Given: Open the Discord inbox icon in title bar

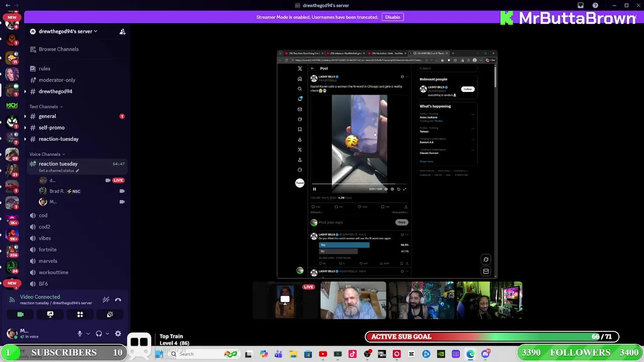Looking at the screenshot, I should point(581,6).
